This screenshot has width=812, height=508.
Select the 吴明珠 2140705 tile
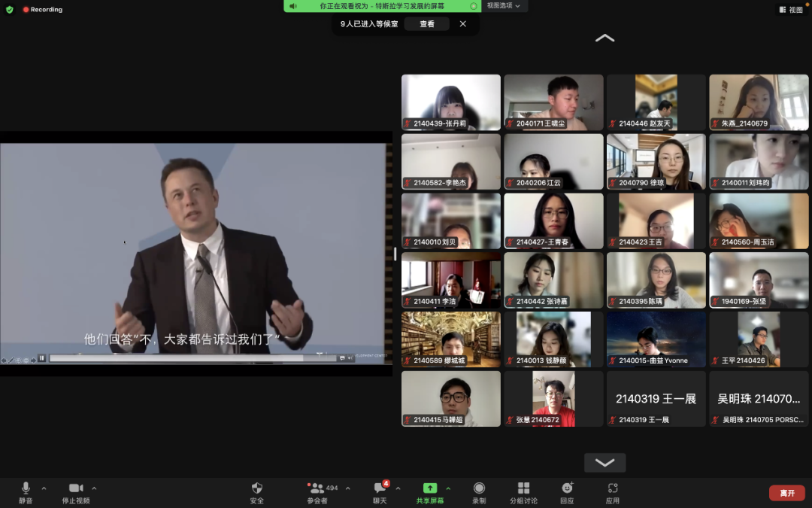point(759,399)
